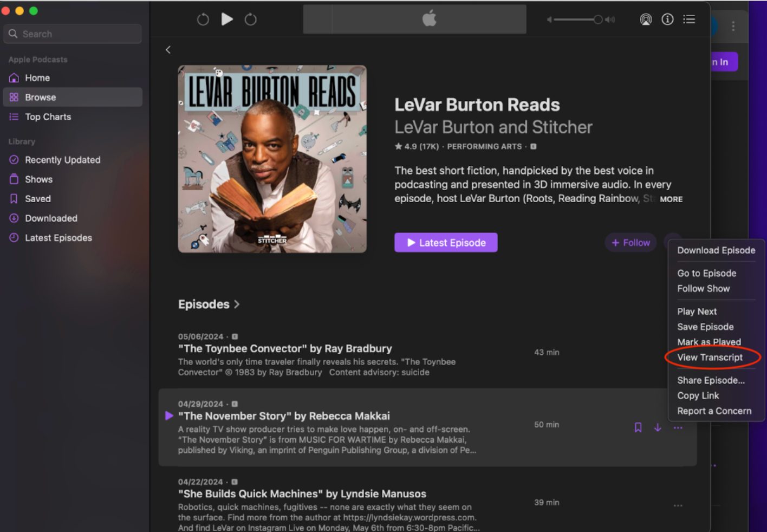
Task: Go back using the left chevron
Action: pyautogui.click(x=168, y=49)
